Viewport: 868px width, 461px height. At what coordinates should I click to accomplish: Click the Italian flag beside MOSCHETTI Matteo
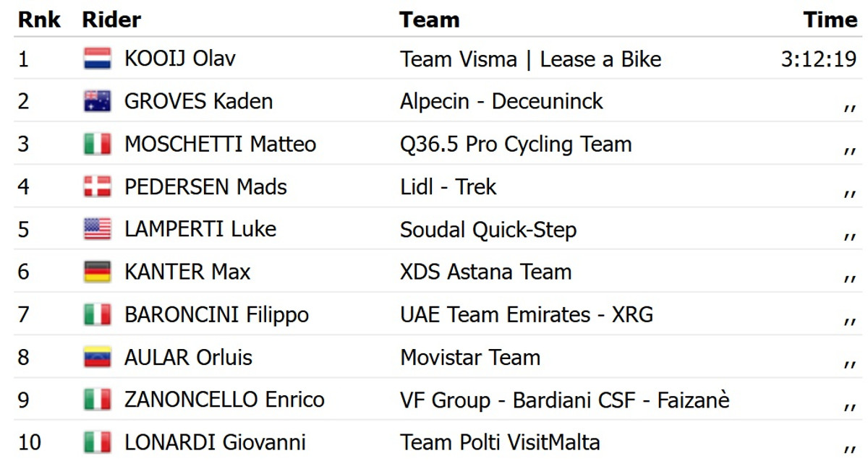tap(97, 144)
